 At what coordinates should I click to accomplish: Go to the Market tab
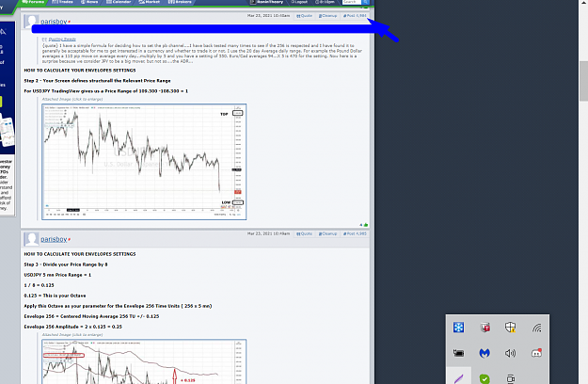(150, 2)
